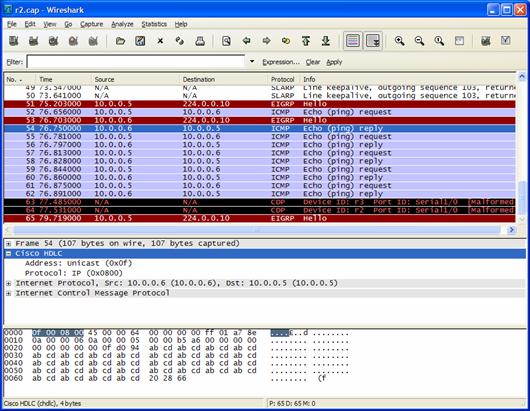Go back using the left arrow icon
530x411 pixels.
pos(246,41)
